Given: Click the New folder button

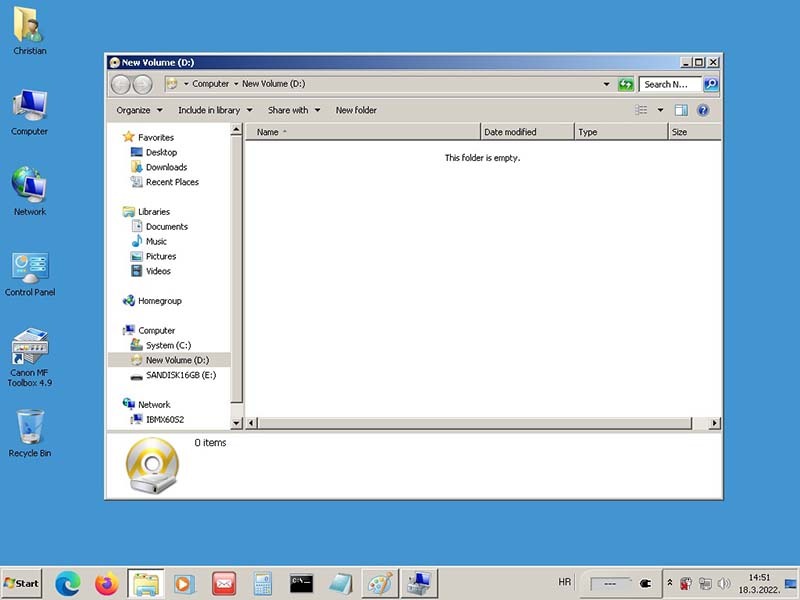Looking at the screenshot, I should click(x=356, y=110).
